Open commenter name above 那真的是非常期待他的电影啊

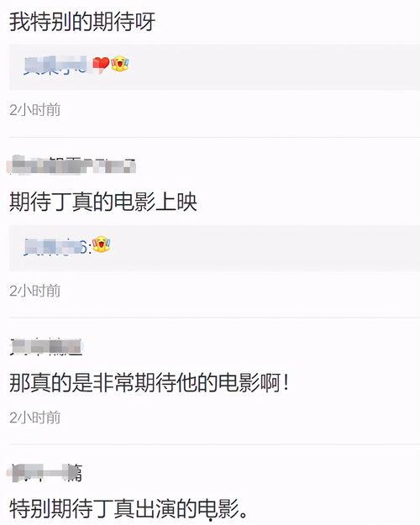coord(46,347)
